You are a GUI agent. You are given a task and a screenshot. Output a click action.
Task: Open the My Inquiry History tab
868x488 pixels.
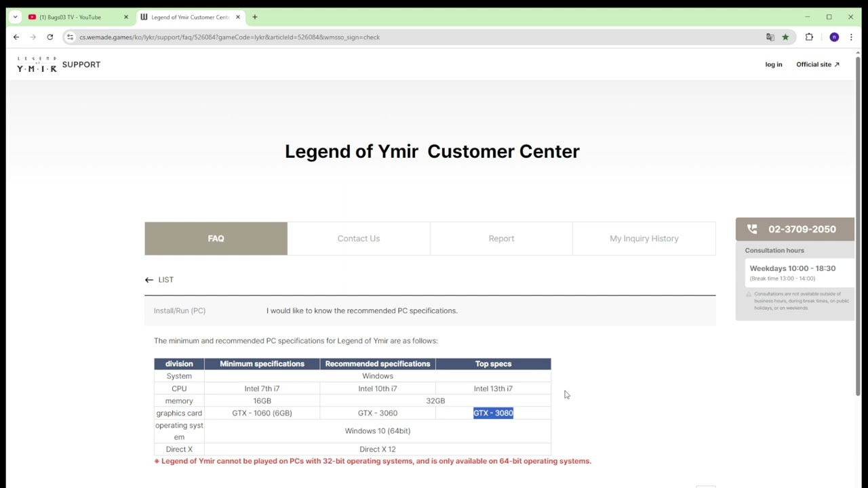pos(644,239)
